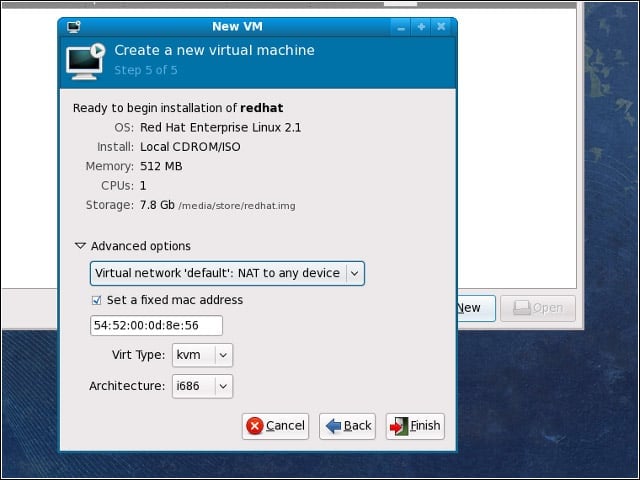Screen dimensions: 640x480
Task: Close the New VM dialog
Action: 441,27
